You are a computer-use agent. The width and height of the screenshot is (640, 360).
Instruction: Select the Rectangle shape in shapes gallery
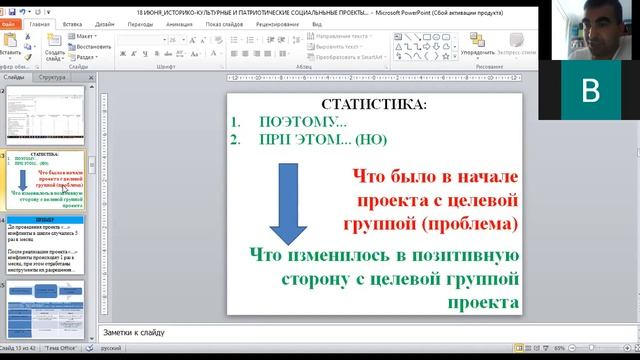point(427,37)
